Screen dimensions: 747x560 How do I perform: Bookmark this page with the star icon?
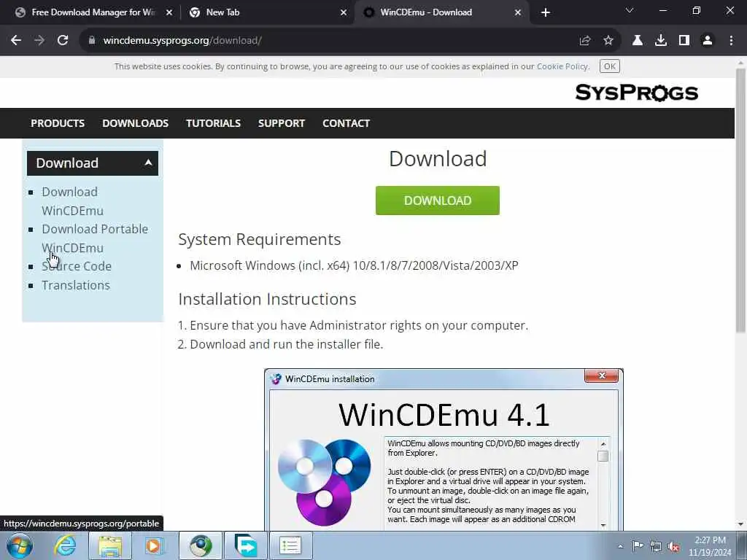click(608, 41)
